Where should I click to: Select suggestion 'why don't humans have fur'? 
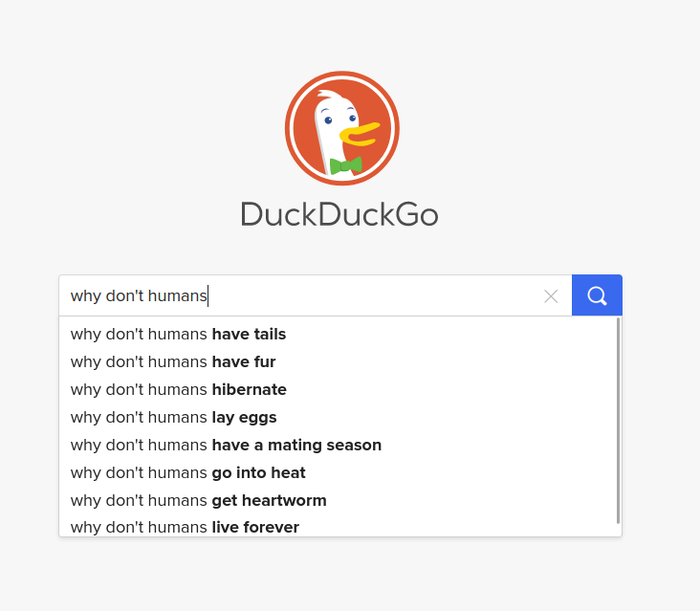[x=338, y=361]
